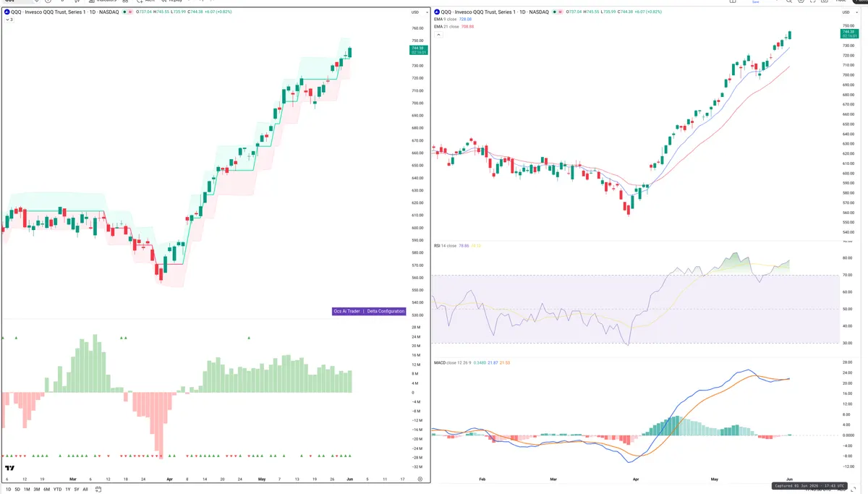The height and width of the screenshot is (494, 868).
Task: Click right chart QQQ Invesco symbol title
Action: tap(496, 12)
